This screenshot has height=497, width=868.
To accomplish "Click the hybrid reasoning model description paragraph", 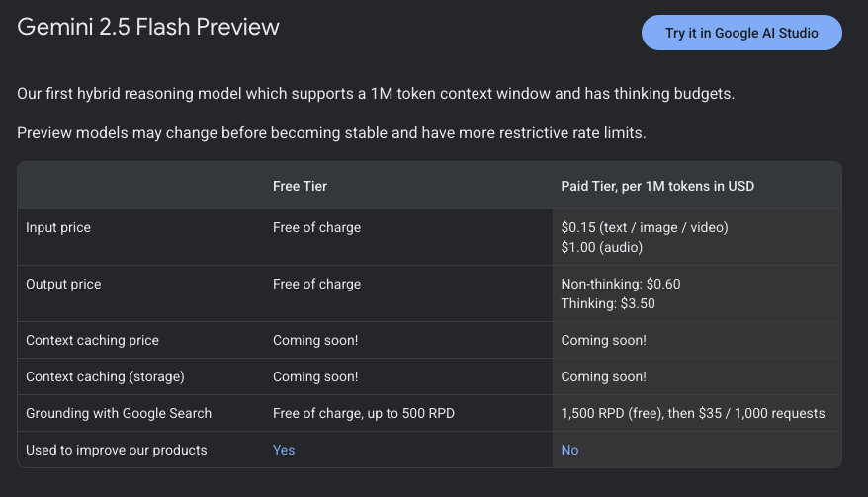I will click(x=376, y=94).
